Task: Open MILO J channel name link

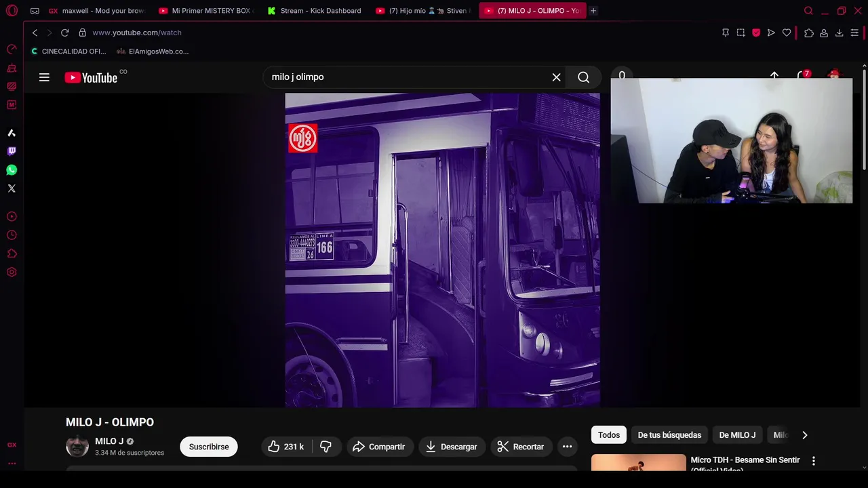Action: (x=109, y=441)
